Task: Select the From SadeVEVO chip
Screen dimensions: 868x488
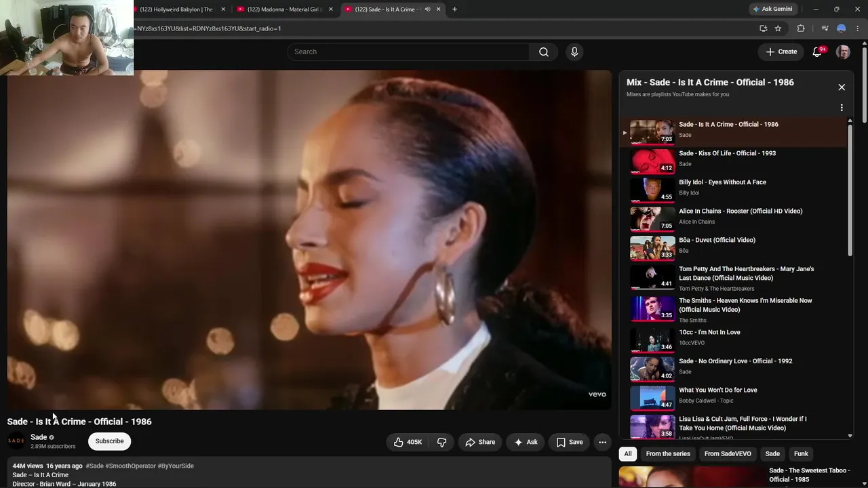Action: tap(728, 454)
